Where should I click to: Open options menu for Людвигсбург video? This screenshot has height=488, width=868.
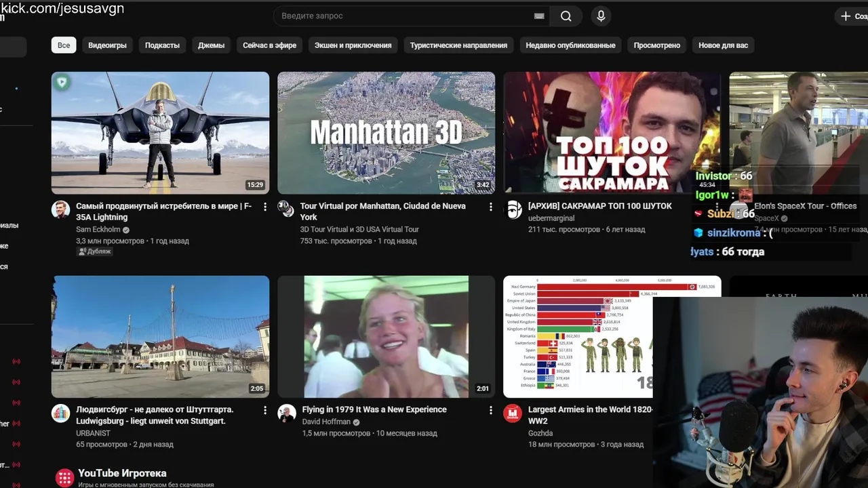265,410
